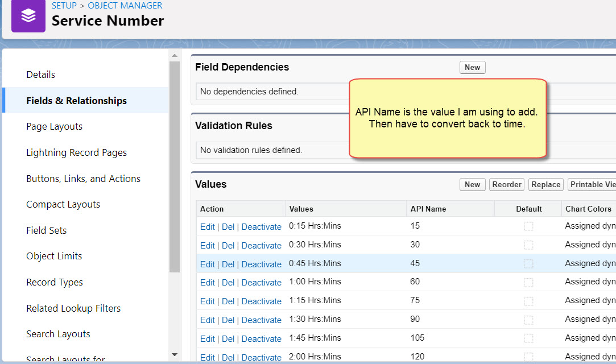
Task: Click New button in Field Dependencies
Action: 472,68
